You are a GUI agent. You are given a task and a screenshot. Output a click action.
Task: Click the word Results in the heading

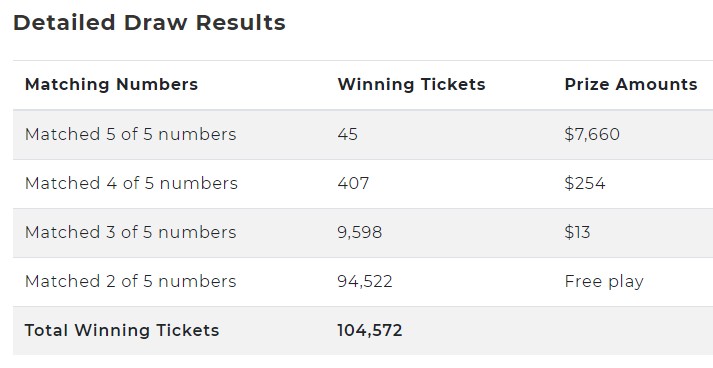pos(241,22)
